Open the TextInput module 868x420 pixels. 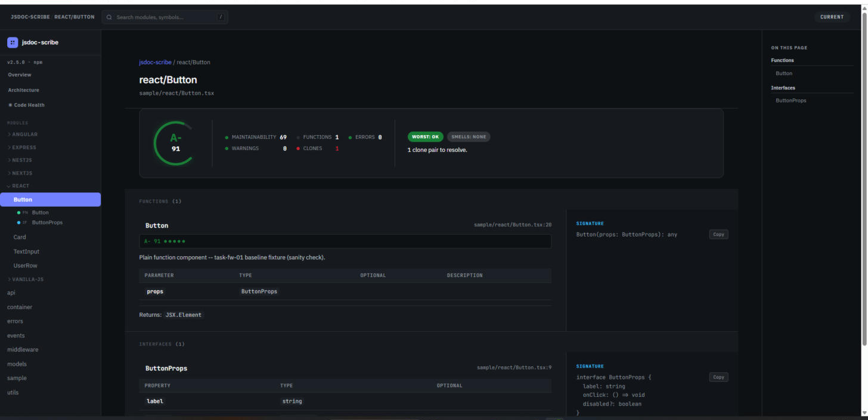coord(26,251)
